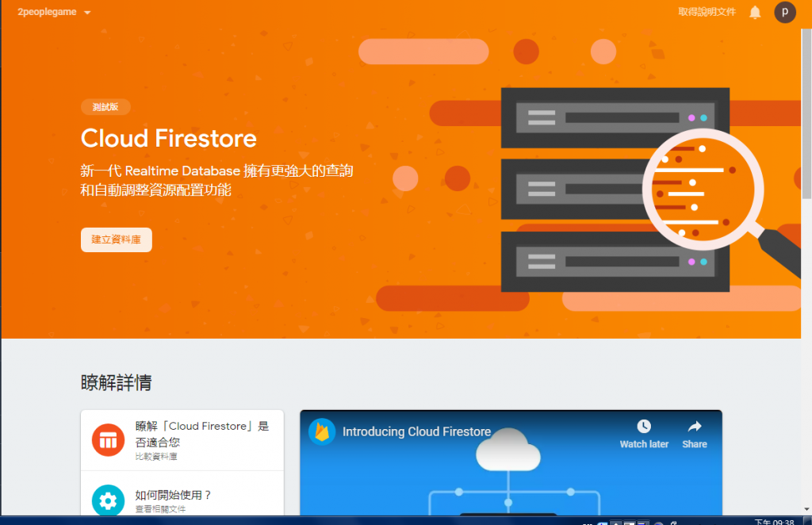Image resolution: width=812 pixels, height=525 pixels.
Task: Click the 測試版 beta badge
Action: coord(105,107)
